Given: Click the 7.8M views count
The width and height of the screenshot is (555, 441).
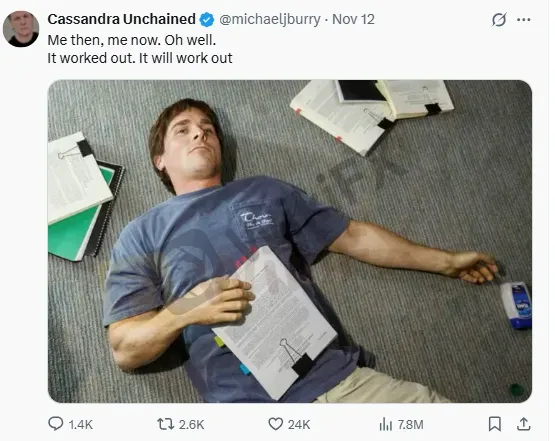Looking at the screenshot, I should pos(411,424).
